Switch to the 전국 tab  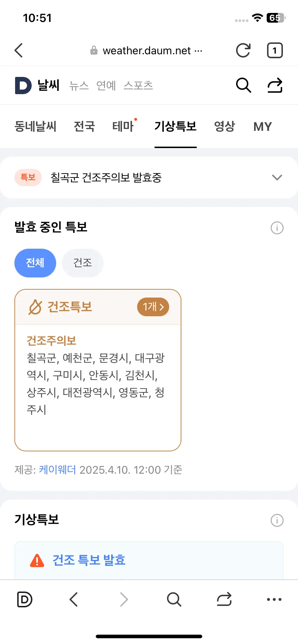pos(84,126)
